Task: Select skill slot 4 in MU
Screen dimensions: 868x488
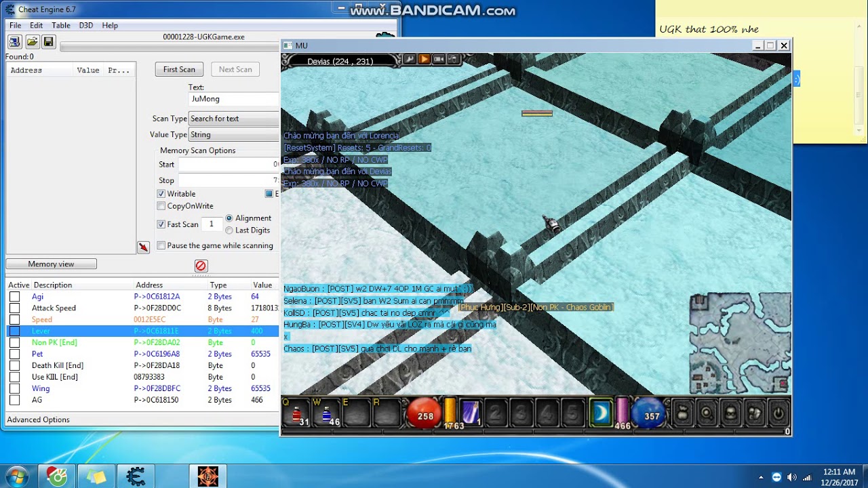Action: click(547, 413)
